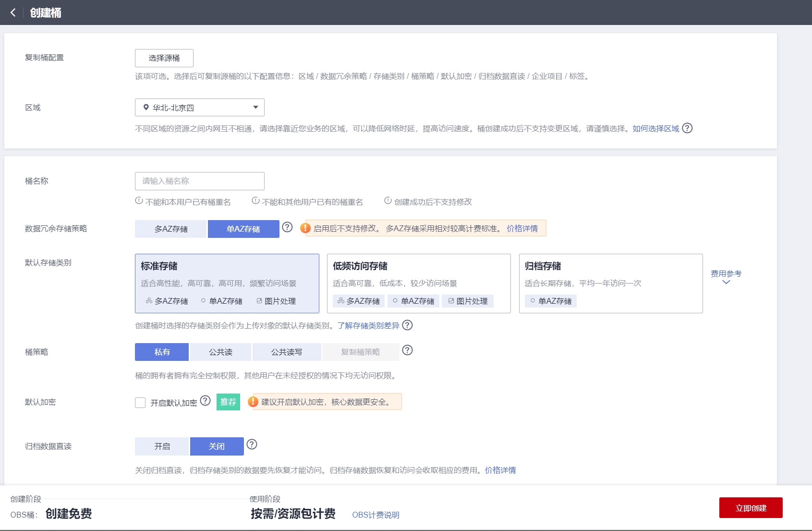Choose 复制桶策略 option
812x531 pixels.
361,352
